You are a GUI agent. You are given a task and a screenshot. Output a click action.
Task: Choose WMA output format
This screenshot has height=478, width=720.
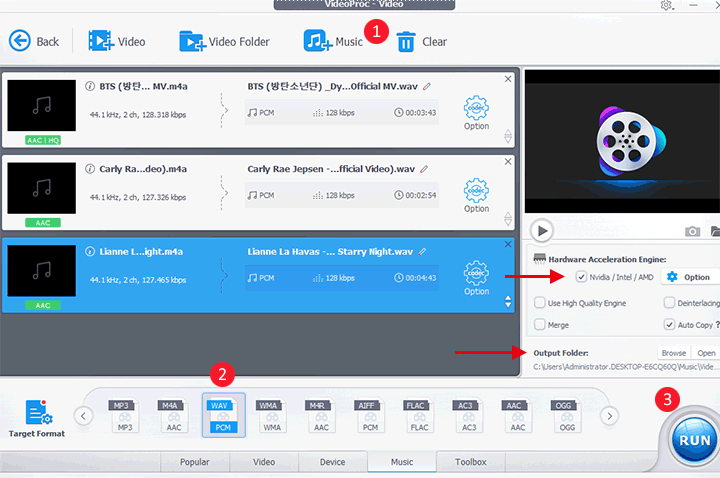tap(272, 416)
